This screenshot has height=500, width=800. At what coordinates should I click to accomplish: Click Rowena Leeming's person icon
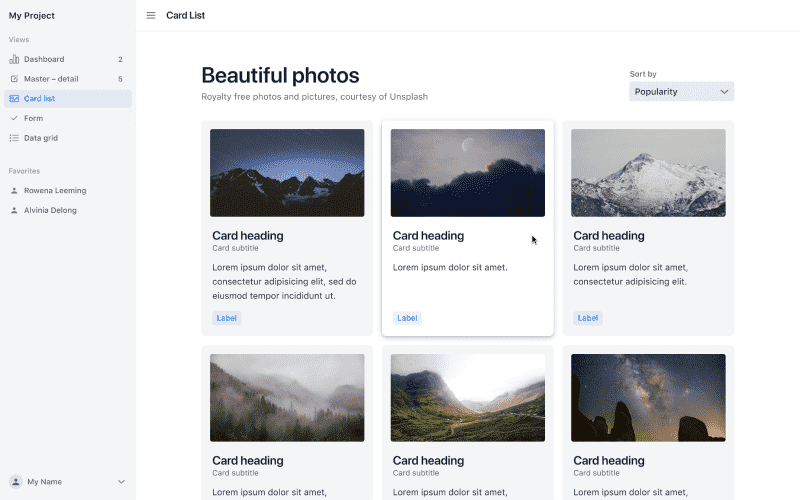click(14, 190)
